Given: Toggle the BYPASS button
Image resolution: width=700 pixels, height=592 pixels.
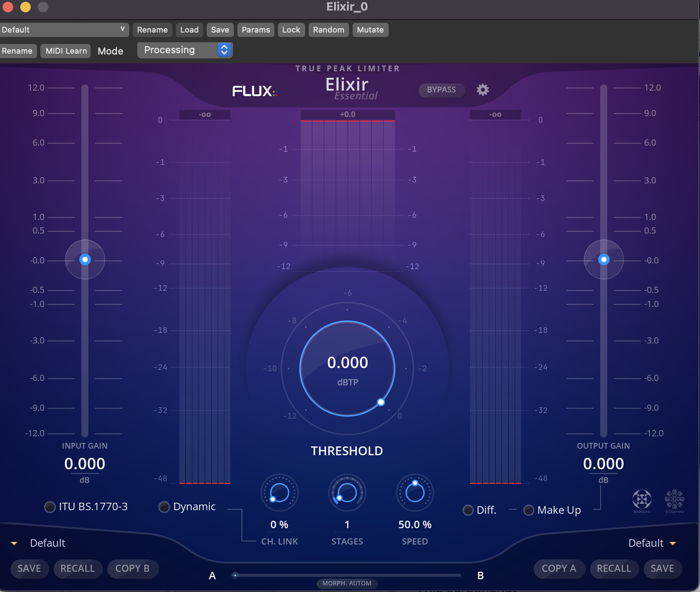Looking at the screenshot, I should coord(441,90).
